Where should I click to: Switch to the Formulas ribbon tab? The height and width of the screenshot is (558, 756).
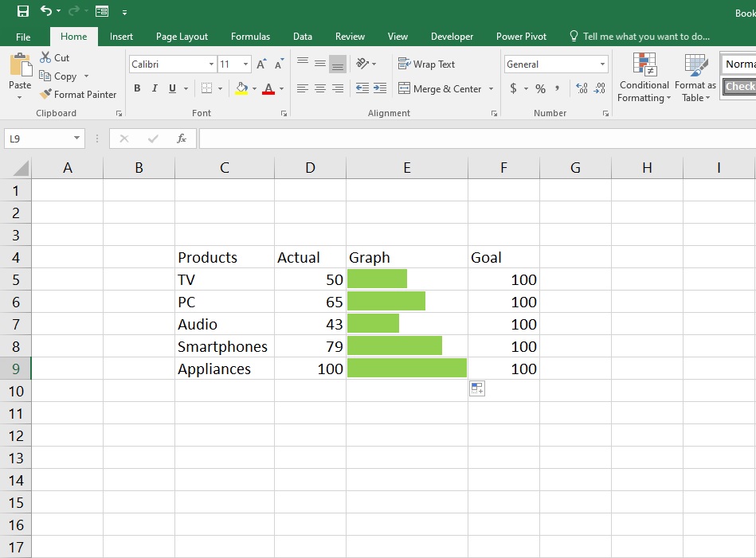(250, 37)
